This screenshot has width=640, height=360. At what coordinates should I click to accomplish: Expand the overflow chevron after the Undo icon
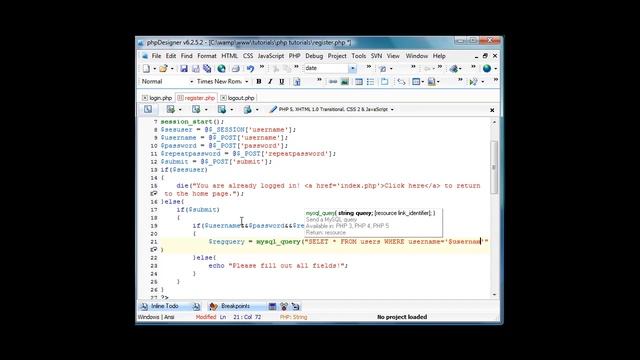pos(262,67)
